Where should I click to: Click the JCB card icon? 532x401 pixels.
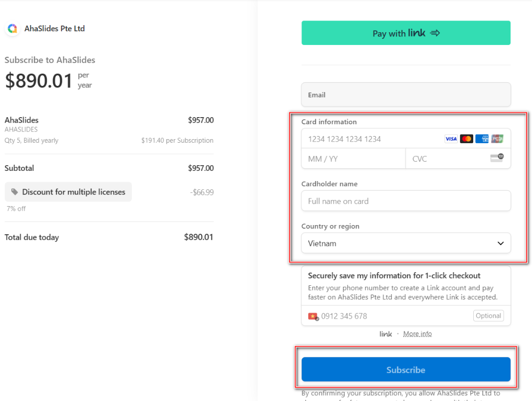pyautogui.click(x=497, y=139)
